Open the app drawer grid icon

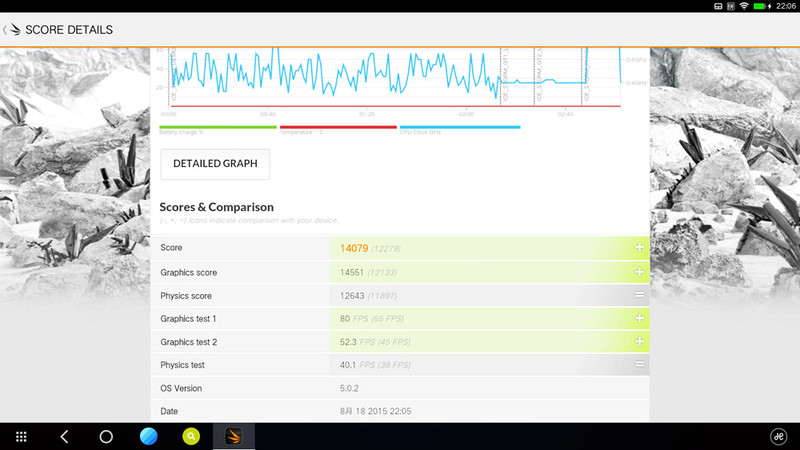click(x=21, y=437)
